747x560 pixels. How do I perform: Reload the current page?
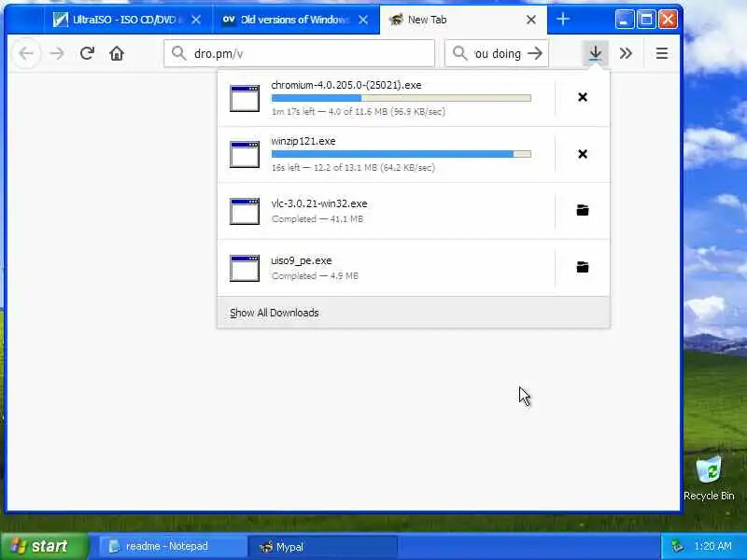pos(87,53)
